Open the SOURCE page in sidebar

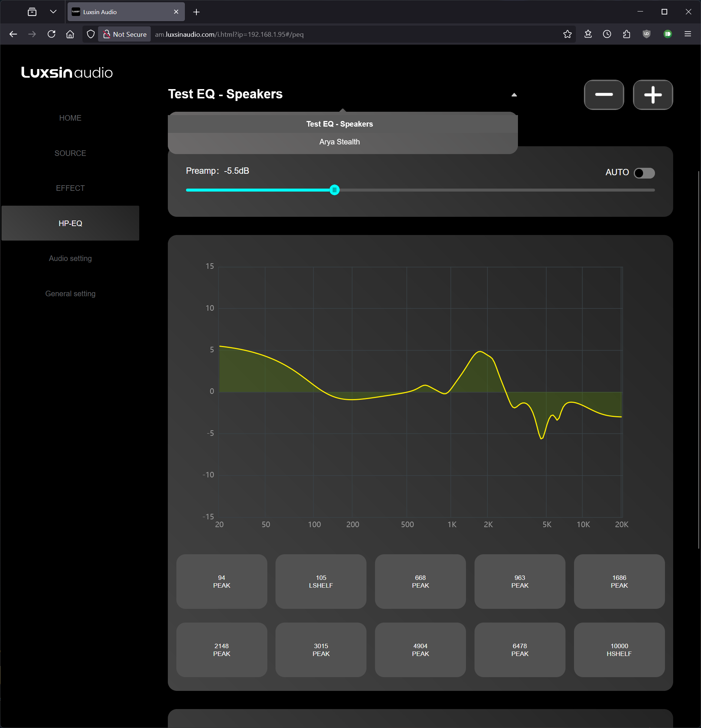(x=70, y=153)
